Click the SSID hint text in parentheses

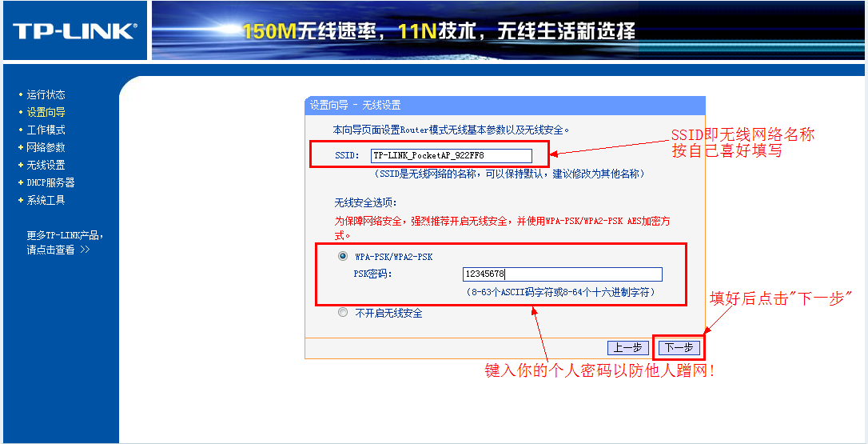(509, 174)
